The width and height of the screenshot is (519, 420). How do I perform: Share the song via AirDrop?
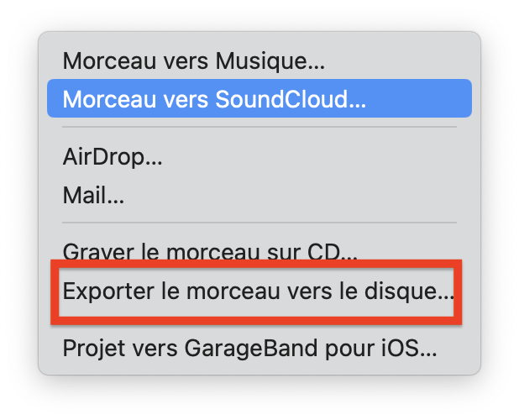[259, 156]
